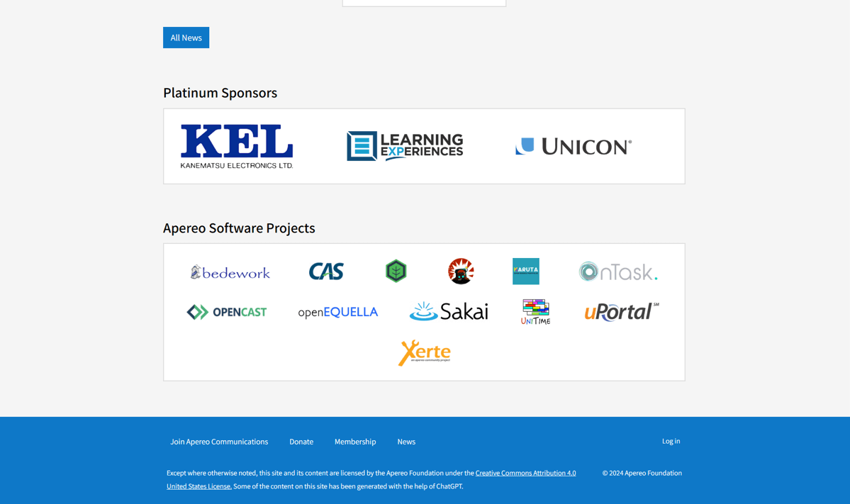Open the Karuta project logo
850x504 pixels.
[525, 271]
